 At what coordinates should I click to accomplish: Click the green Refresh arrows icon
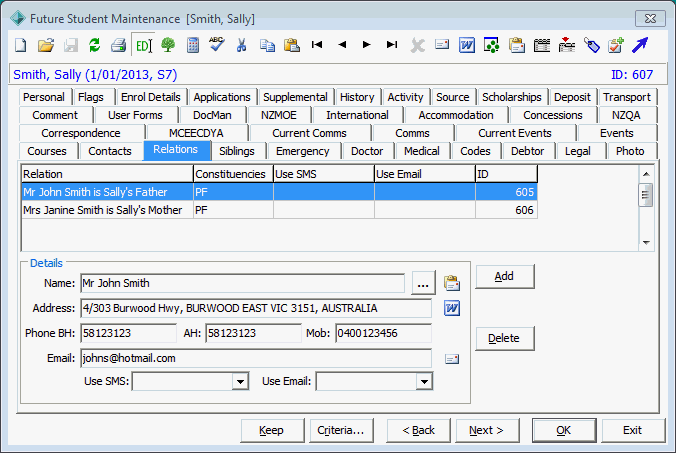pos(94,45)
